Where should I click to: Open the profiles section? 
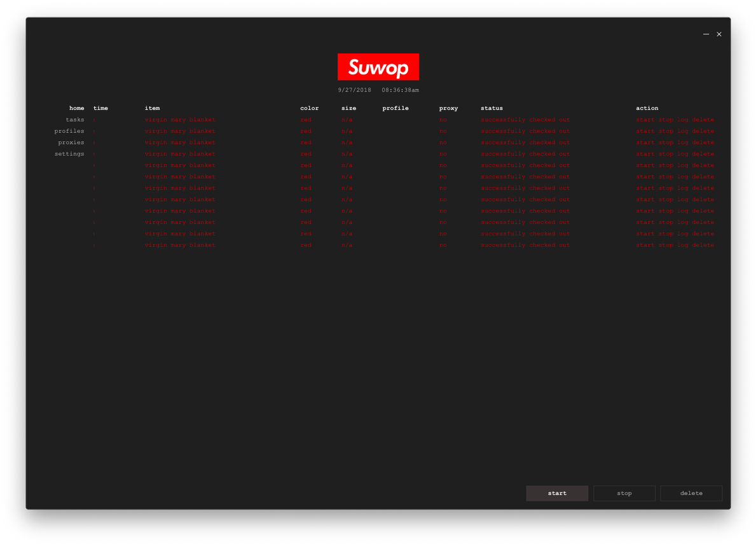click(69, 131)
